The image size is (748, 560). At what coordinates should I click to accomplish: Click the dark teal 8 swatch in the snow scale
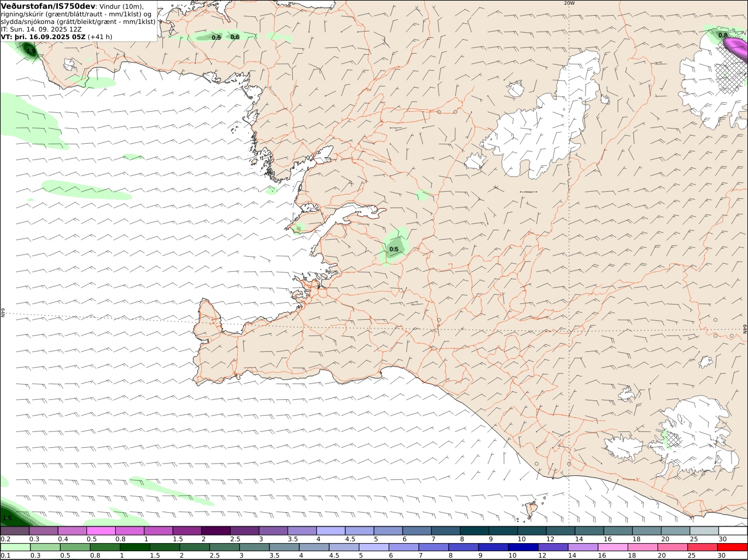[475, 530]
